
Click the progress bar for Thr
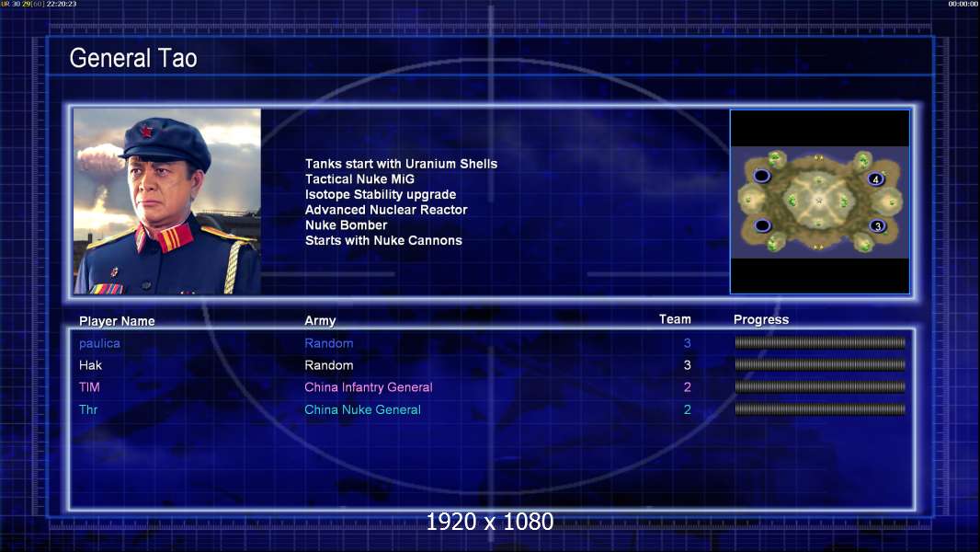tap(820, 409)
